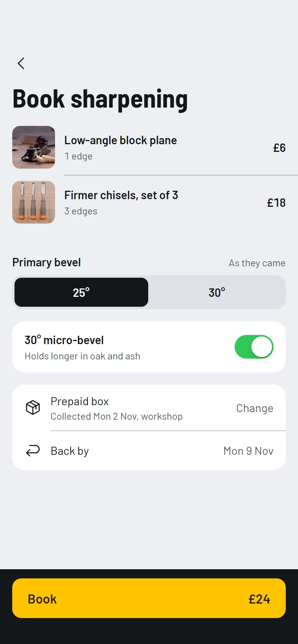Choose the As they came bevel option
This screenshot has height=644, width=298.
257,263
